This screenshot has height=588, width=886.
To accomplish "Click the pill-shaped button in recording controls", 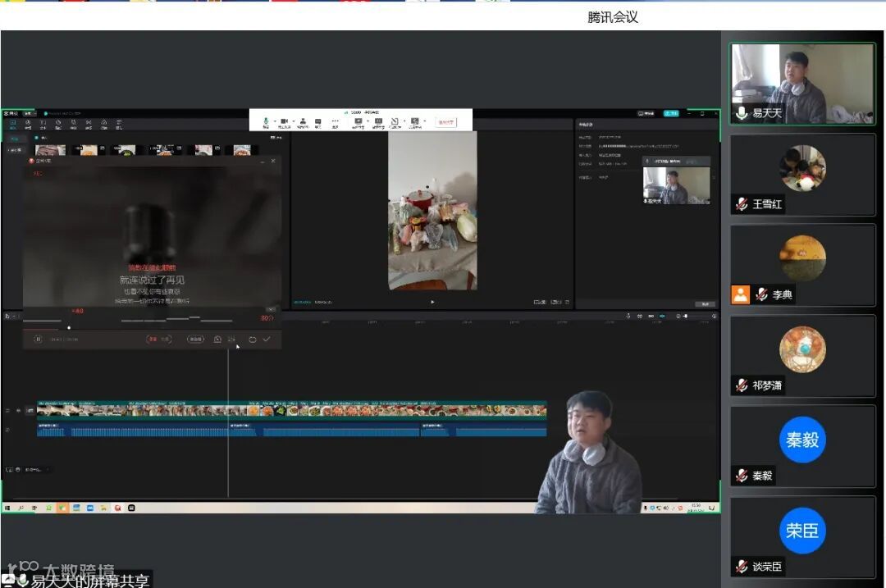I will [195, 340].
